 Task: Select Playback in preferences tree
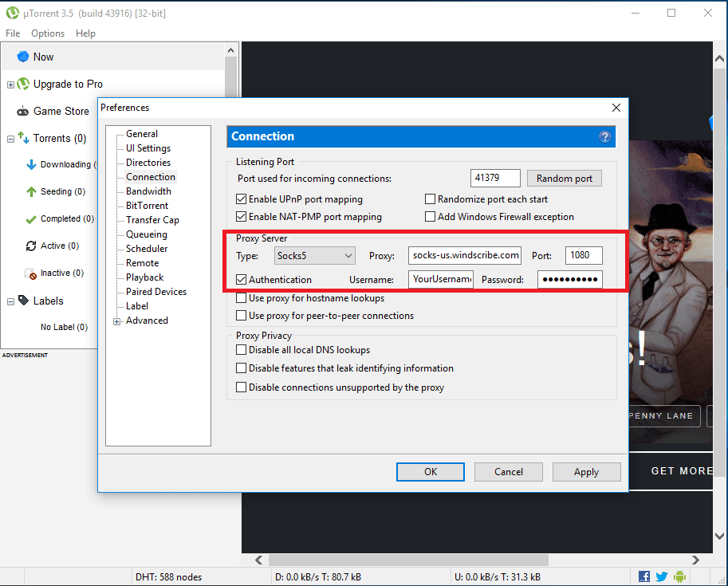[145, 277]
